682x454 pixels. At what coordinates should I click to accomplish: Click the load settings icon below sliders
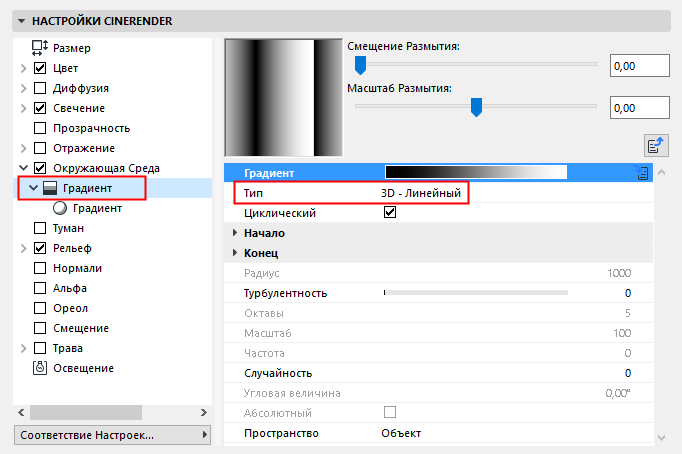click(656, 146)
